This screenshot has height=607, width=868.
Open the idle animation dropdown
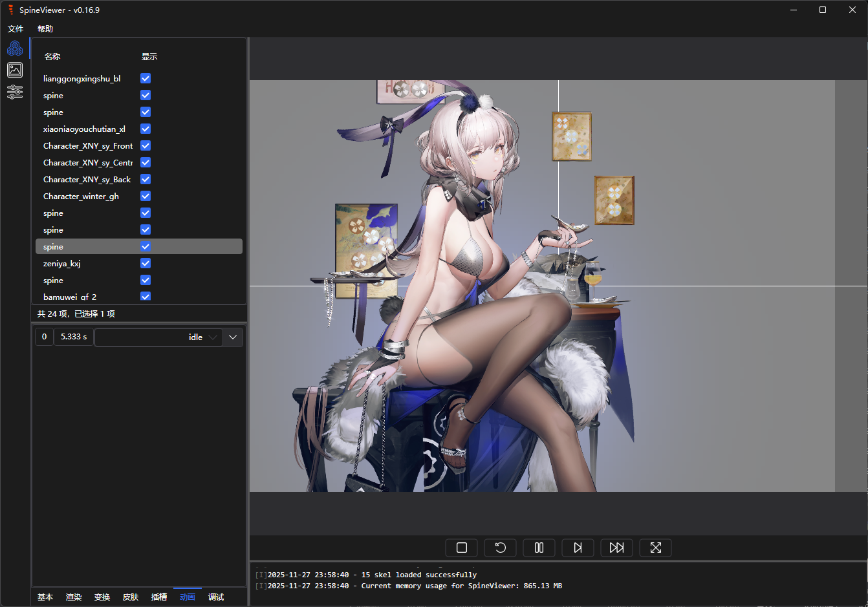click(x=159, y=337)
